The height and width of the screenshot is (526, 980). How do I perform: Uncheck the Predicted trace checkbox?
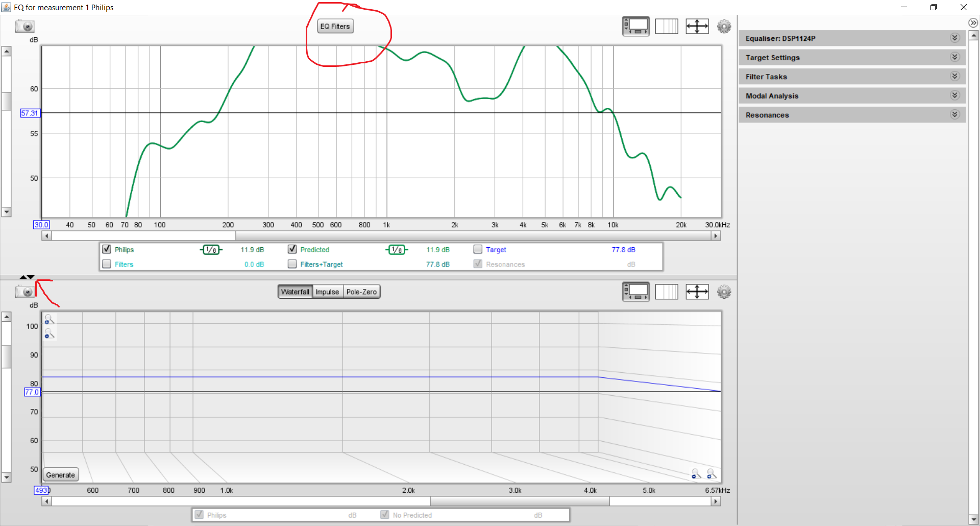[x=292, y=249]
